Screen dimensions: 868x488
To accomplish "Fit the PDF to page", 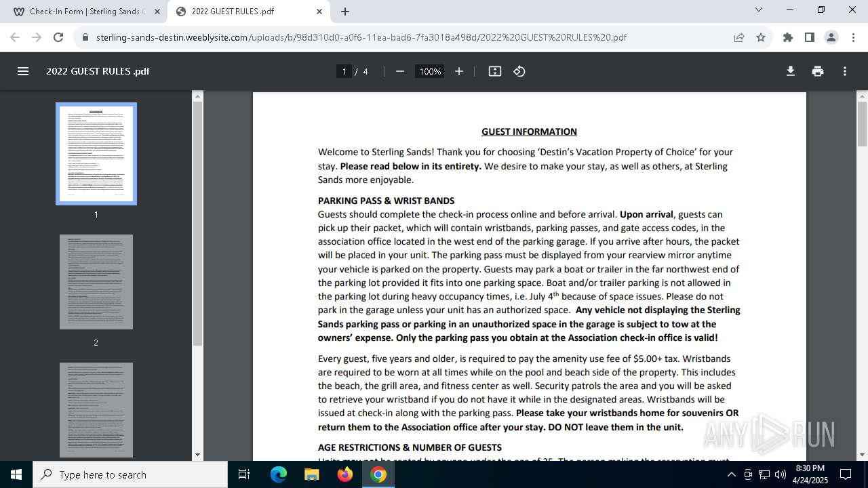I will (x=495, y=71).
